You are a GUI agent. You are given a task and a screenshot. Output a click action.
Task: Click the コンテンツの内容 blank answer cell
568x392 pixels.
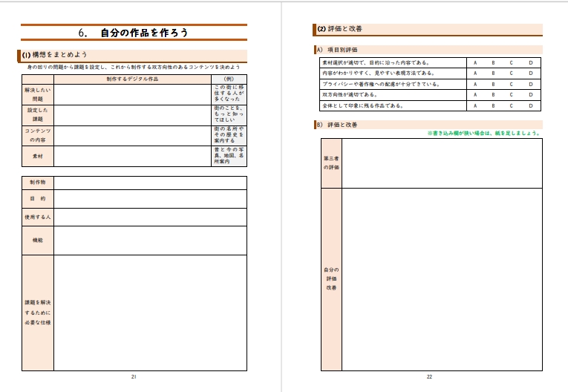click(x=133, y=135)
